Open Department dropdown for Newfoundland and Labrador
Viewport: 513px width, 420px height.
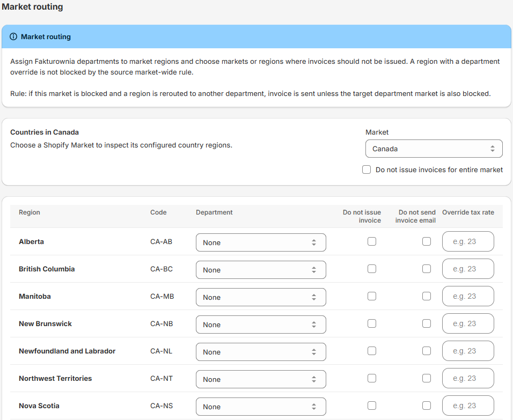click(261, 352)
